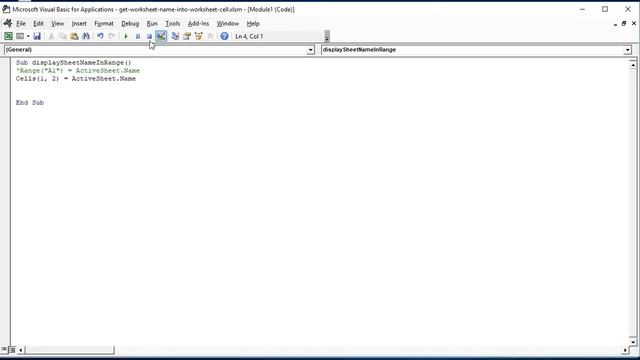Open the Project Explorer icon
This screenshot has height=360, width=640.
tap(175, 36)
